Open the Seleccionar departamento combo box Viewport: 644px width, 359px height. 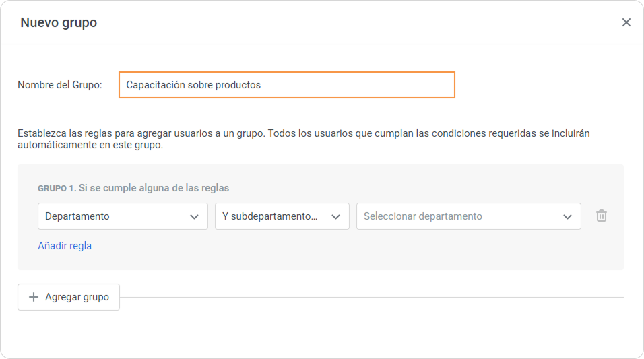(x=458, y=216)
